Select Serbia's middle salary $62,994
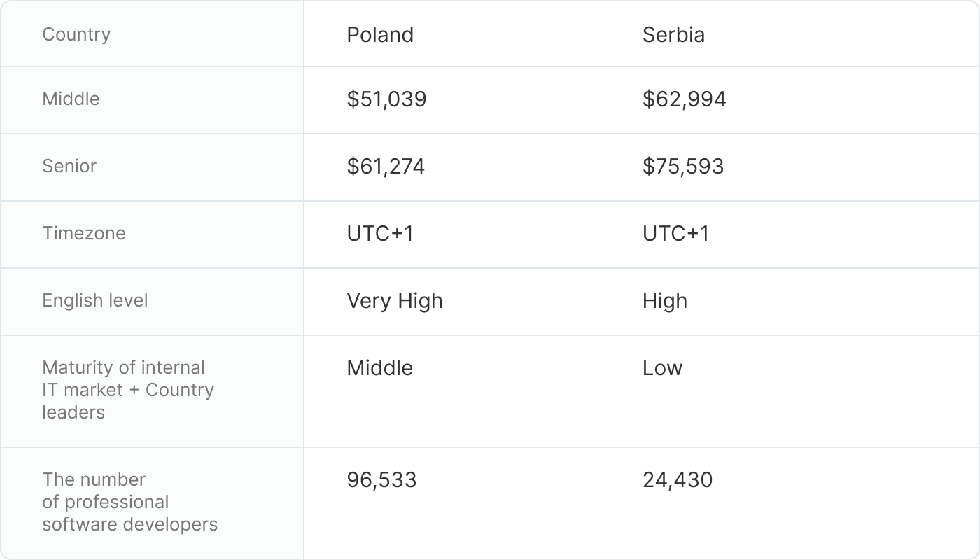Viewport: 980px width, 560px height. [x=684, y=99]
